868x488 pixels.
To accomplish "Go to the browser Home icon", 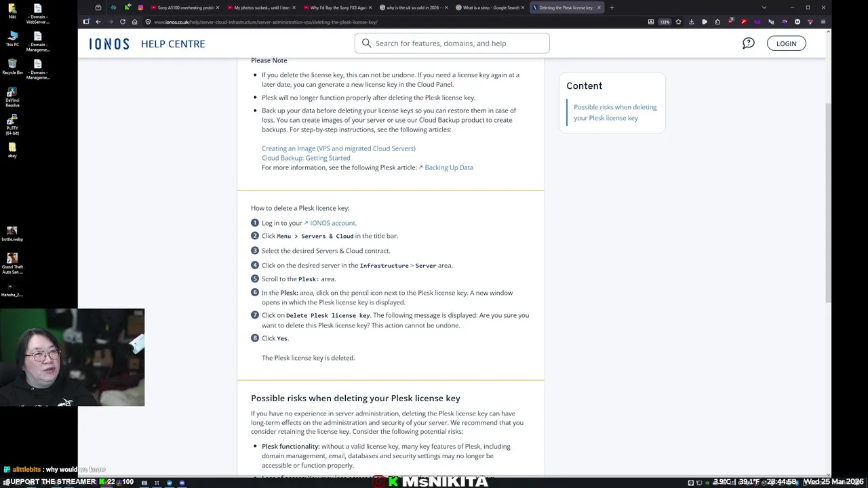I will pyautogui.click(x=134, y=22).
